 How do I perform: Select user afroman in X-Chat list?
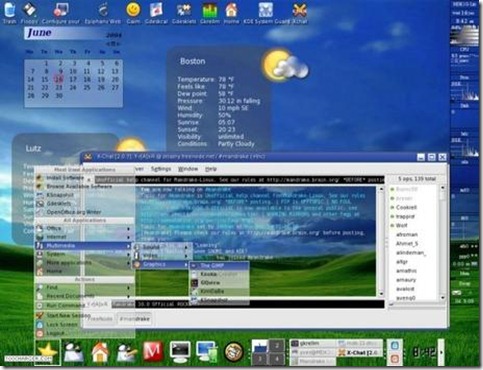point(407,235)
